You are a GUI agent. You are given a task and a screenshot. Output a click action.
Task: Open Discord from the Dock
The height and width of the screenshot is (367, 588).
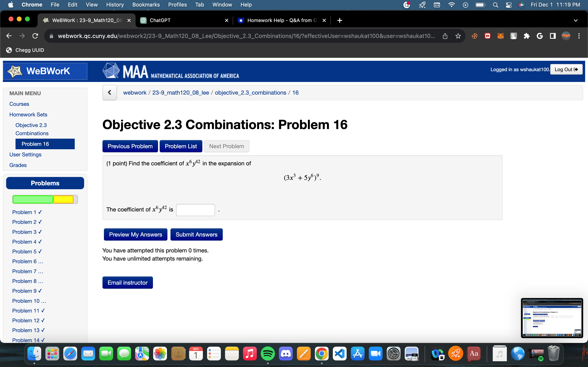tap(286, 353)
